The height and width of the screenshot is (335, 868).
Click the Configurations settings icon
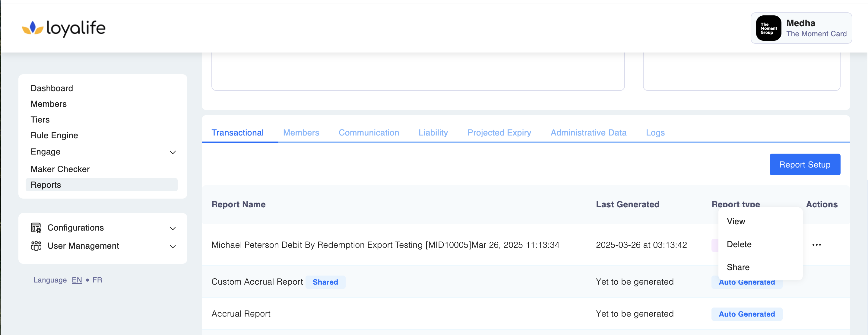tap(36, 228)
